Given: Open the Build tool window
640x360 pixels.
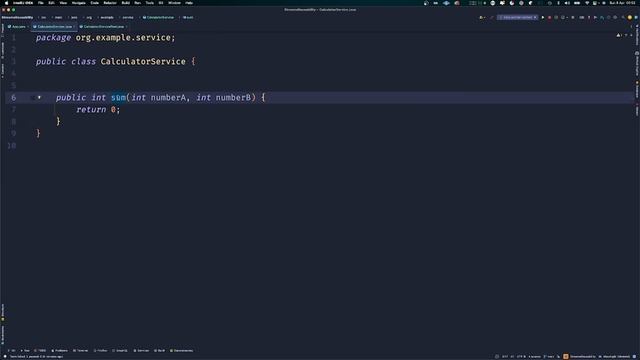Looking at the screenshot, I should point(160,351).
